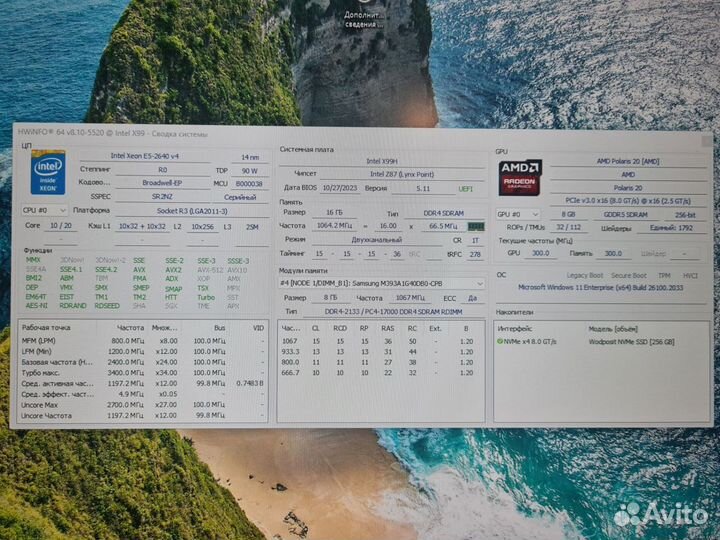Click the 256-bit bus width field
720x540 pixels.
point(685,215)
